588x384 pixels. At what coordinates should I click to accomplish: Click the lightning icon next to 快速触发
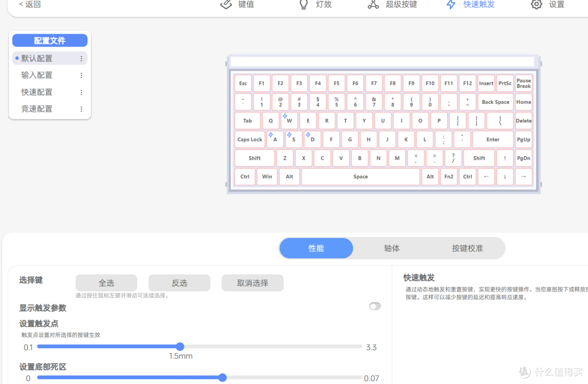(451, 4)
